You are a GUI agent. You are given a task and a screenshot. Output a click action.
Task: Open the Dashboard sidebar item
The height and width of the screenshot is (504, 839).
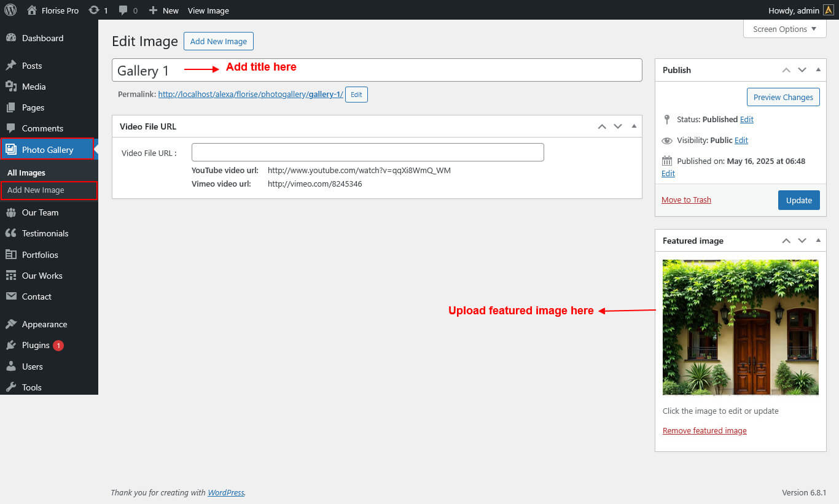tap(42, 38)
